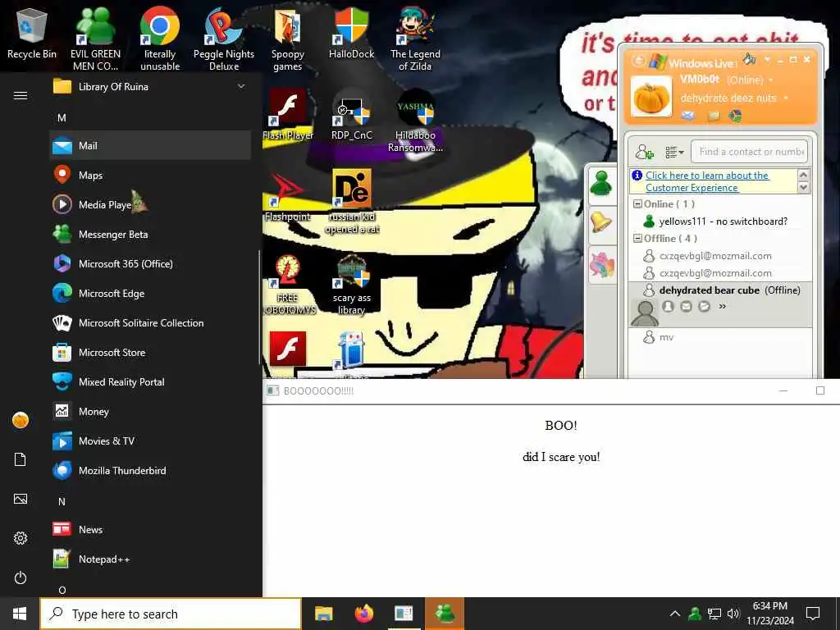
Task: Select 'russian kid opened a rat' icon
Action: point(352,203)
